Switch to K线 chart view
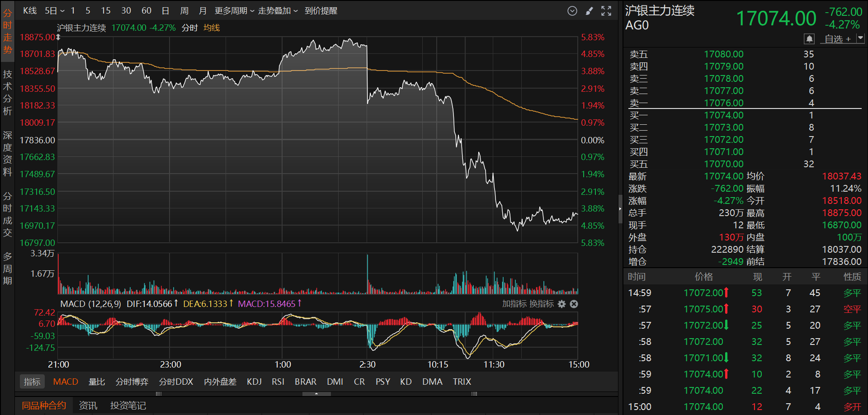The width and height of the screenshot is (868, 415). click(x=30, y=11)
